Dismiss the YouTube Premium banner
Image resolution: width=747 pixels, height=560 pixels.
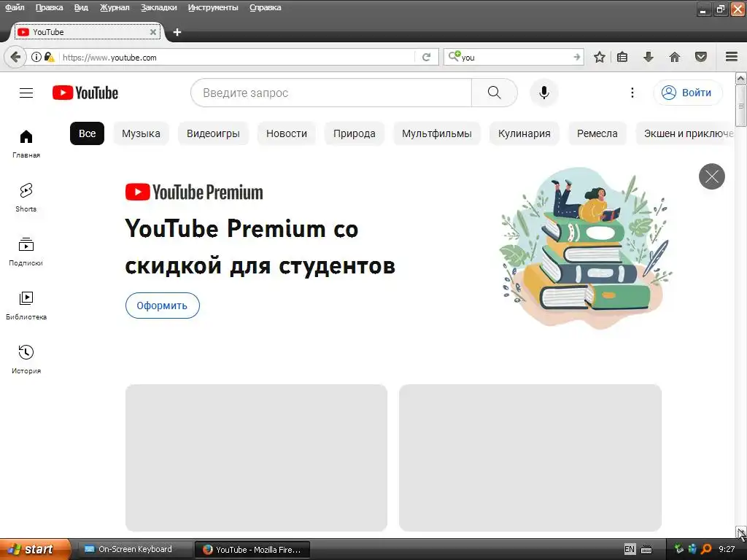point(712,176)
